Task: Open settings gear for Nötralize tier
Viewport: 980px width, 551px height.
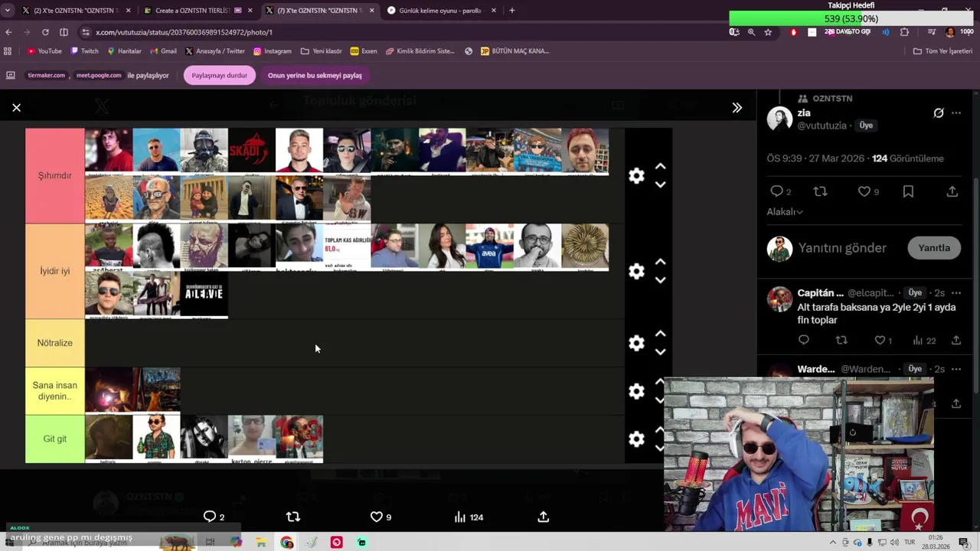Action: (636, 343)
